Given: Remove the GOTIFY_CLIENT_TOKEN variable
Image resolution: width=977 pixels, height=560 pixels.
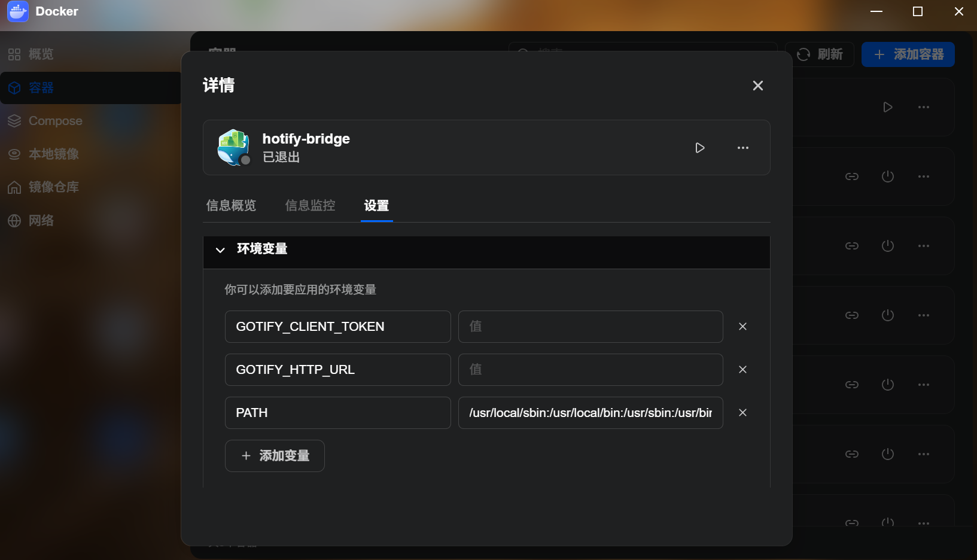Looking at the screenshot, I should tap(742, 327).
